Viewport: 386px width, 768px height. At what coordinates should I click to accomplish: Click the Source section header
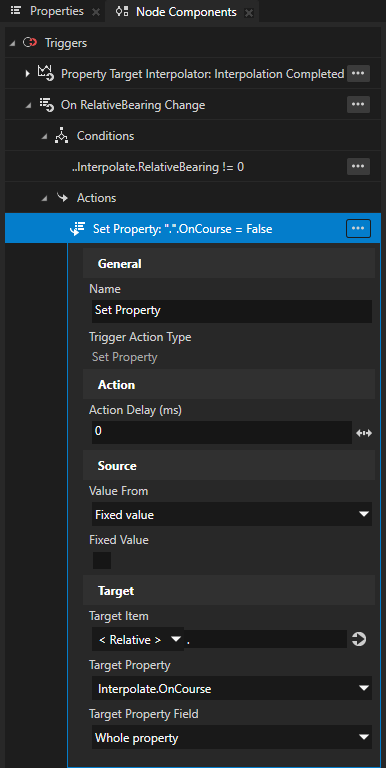coord(229,465)
